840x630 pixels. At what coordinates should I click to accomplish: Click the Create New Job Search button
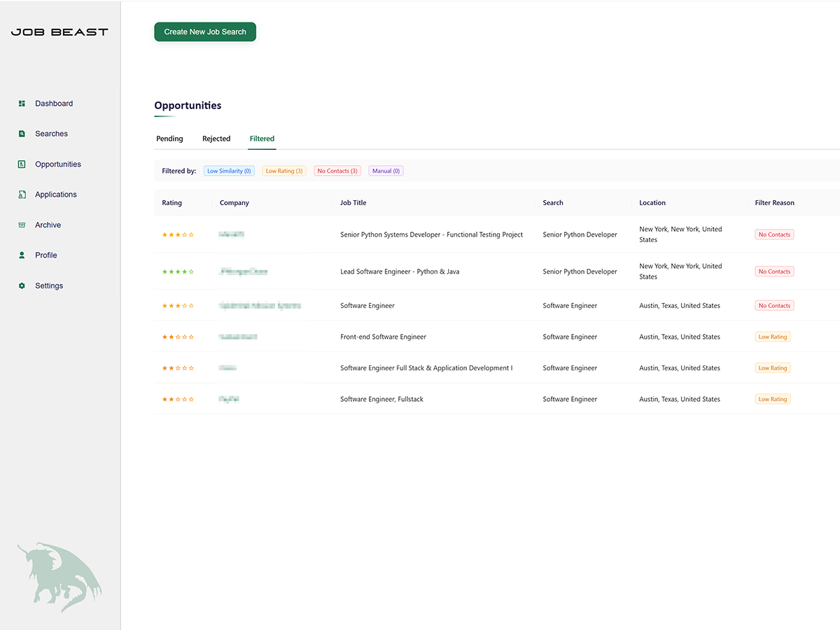click(x=204, y=31)
